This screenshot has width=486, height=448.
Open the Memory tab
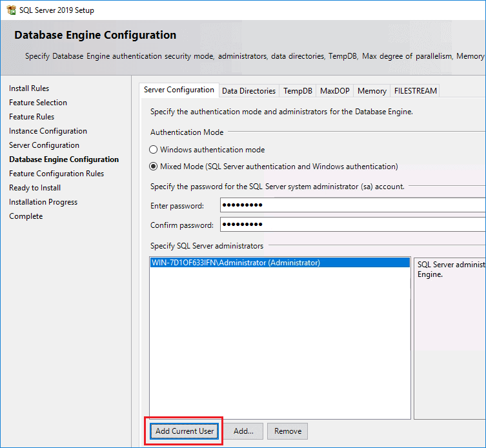372,91
